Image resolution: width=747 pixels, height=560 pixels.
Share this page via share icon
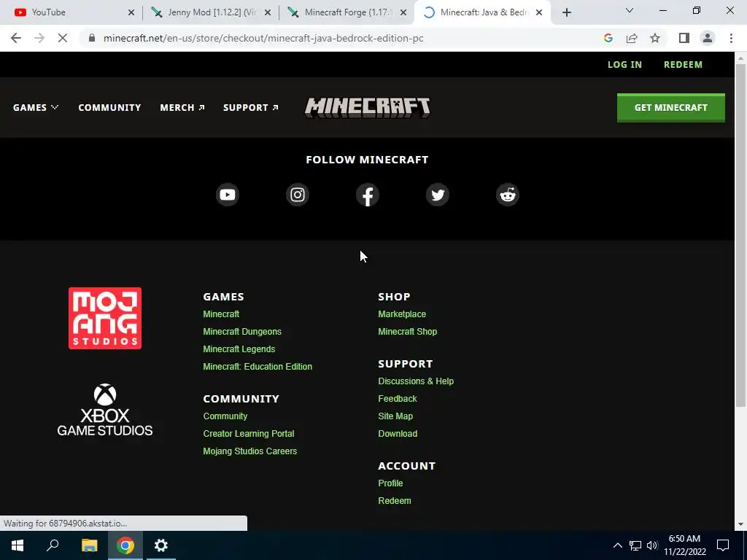coord(632,38)
